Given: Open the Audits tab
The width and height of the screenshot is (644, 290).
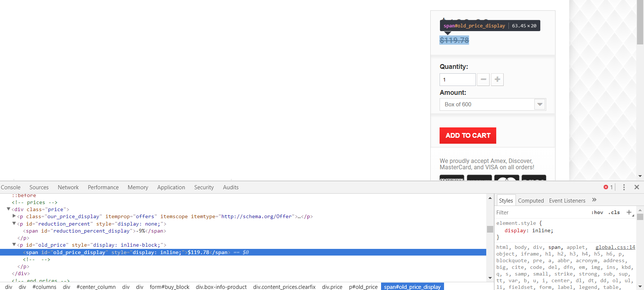Looking at the screenshot, I should pyautogui.click(x=231, y=187).
